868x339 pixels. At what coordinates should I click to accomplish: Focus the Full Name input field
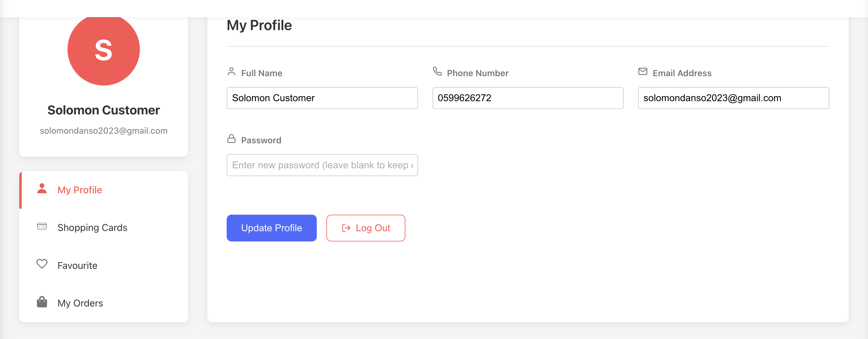click(x=322, y=98)
